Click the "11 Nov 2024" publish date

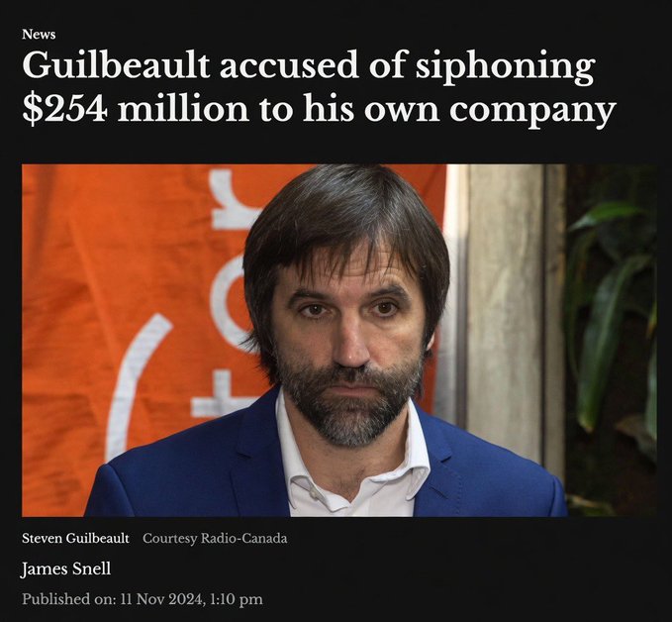point(162,599)
